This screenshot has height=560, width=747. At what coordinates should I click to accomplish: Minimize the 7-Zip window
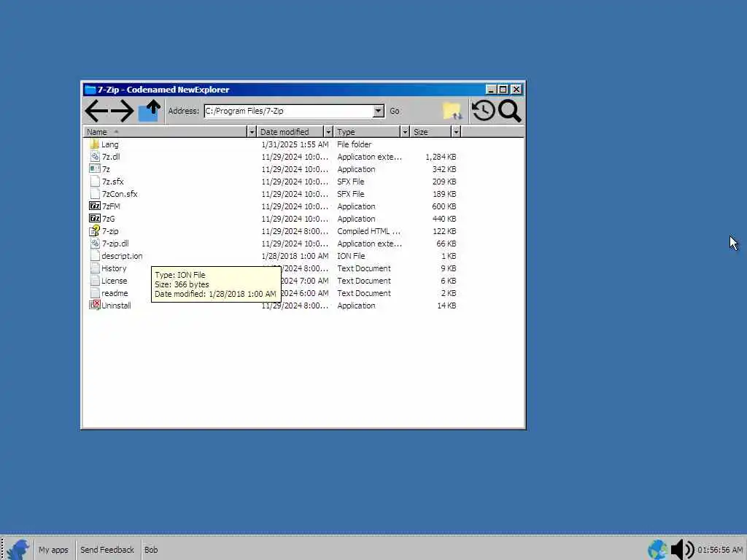pos(491,90)
